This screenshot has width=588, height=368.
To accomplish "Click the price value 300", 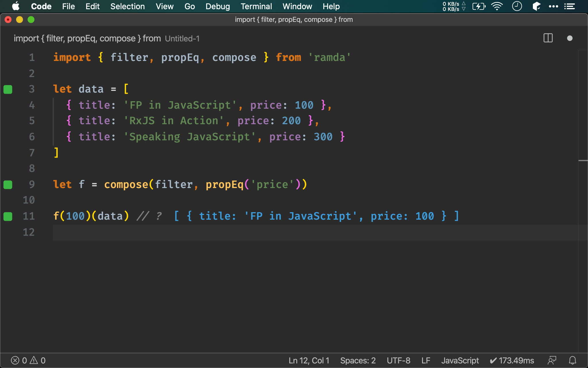I will pos(323,137).
